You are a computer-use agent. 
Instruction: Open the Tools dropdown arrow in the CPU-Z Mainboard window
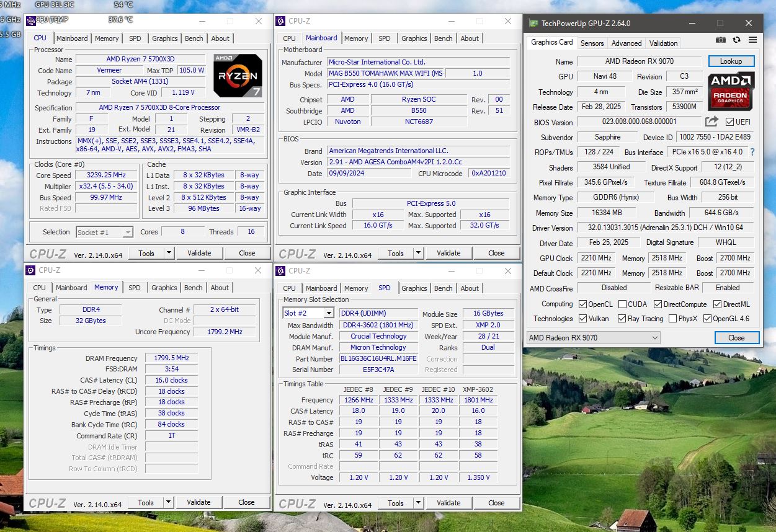(x=418, y=253)
